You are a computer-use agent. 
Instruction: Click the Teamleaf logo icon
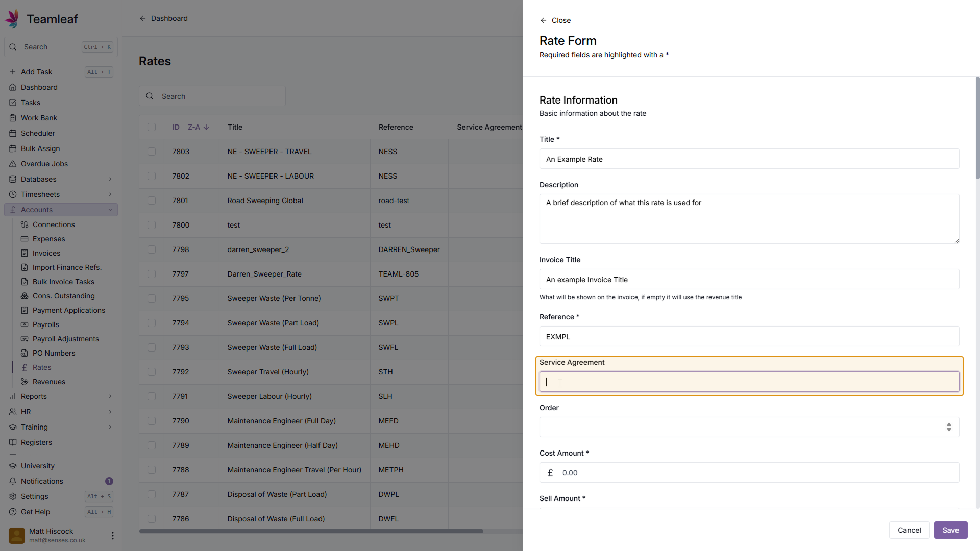pos(13,19)
